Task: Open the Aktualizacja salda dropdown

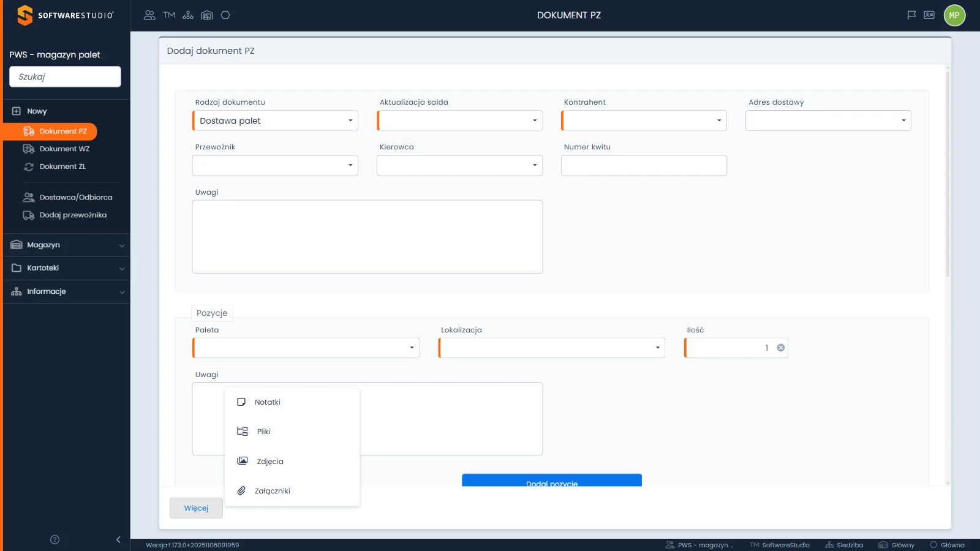Action: (459, 121)
